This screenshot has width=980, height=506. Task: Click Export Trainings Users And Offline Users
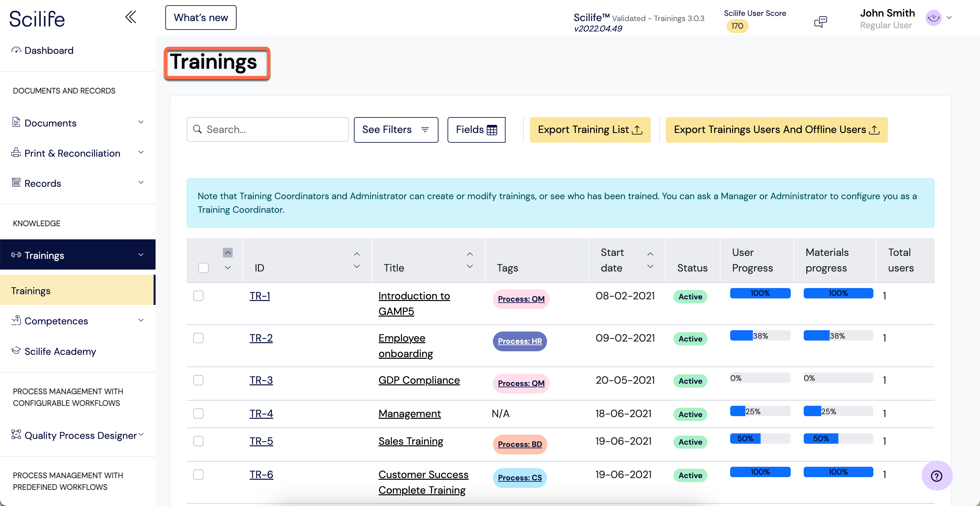tap(776, 129)
